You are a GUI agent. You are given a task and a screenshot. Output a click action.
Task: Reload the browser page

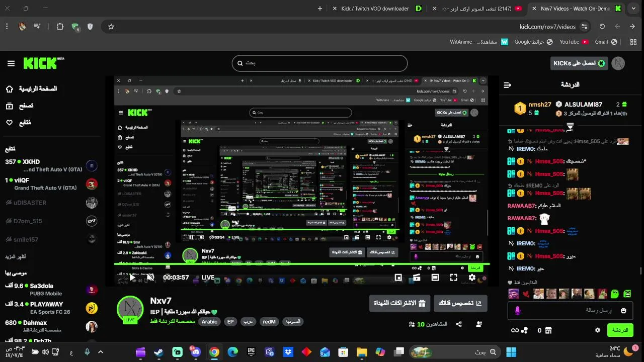pos(602,27)
